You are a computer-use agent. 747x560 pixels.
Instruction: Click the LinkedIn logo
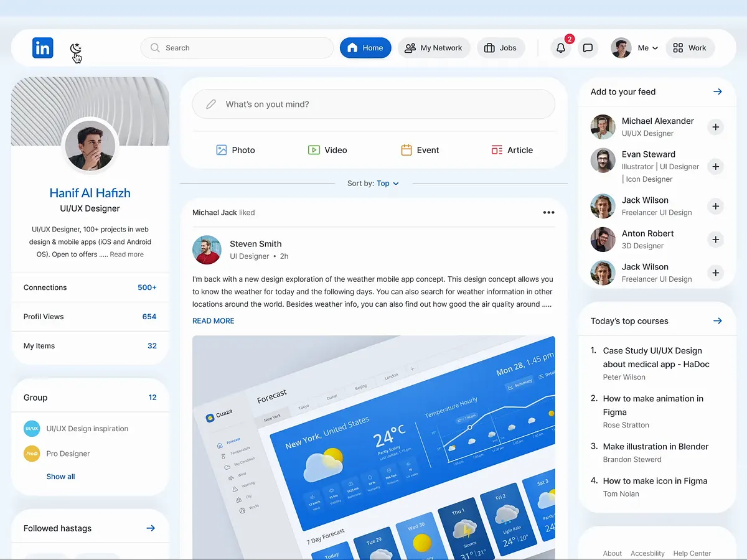tap(43, 48)
